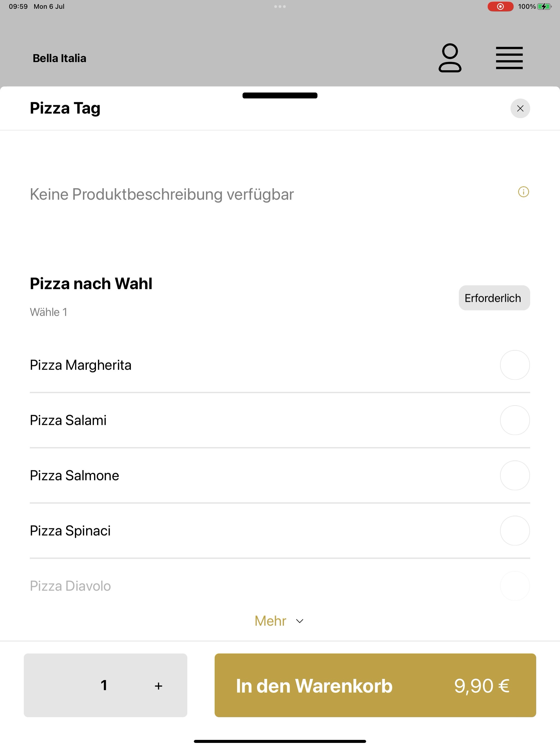560x747 pixels.
Task: Tap the Bella Italia title
Action: (59, 58)
